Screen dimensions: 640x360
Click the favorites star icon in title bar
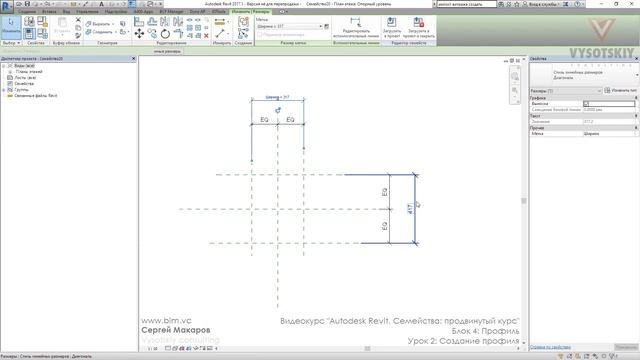(517, 4)
